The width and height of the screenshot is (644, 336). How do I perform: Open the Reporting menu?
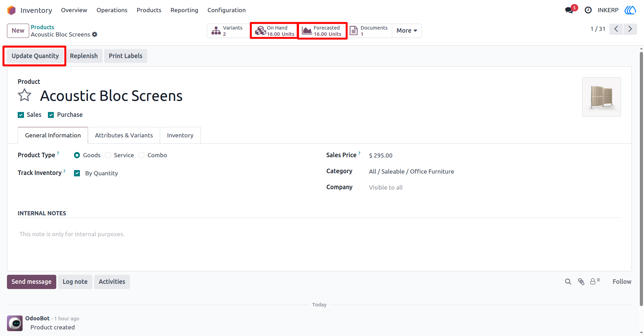[184, 10]
